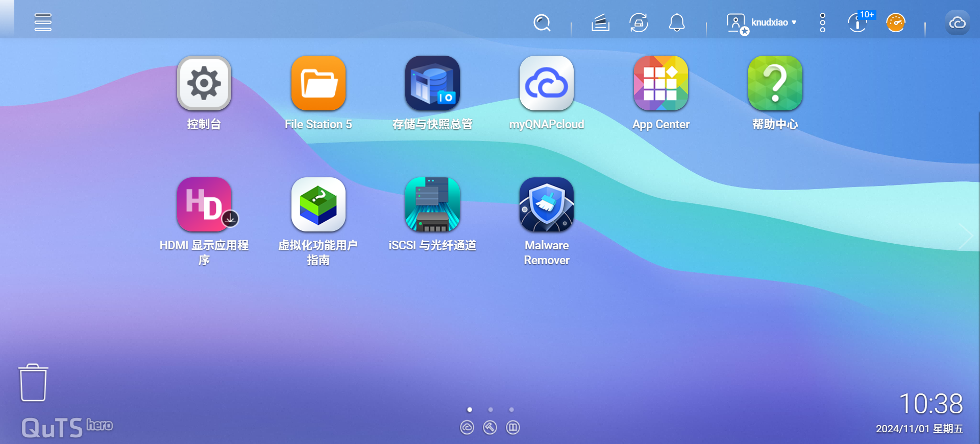Click the 10:38 clock display
Viewport: 980px width, 444px height.
click(x=931, y=404)
